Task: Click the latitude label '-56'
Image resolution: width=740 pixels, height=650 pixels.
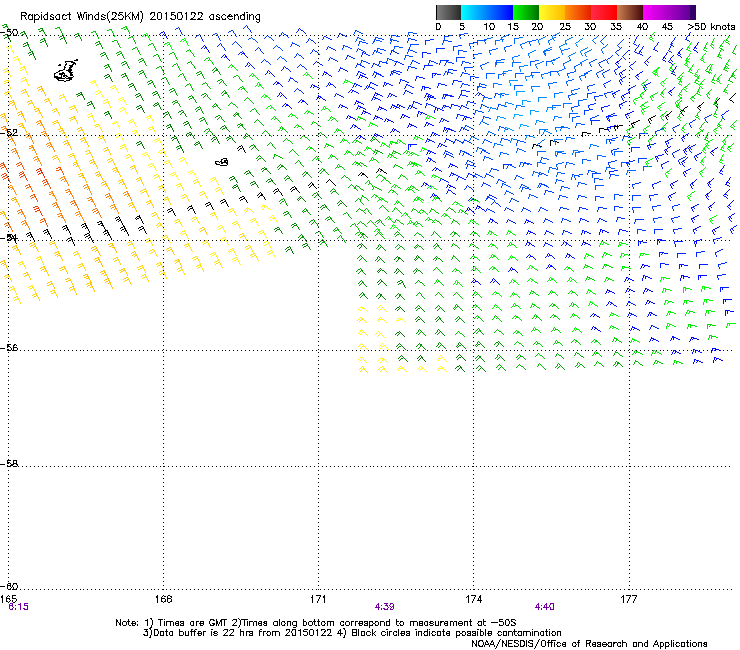Action: [9, 347]
